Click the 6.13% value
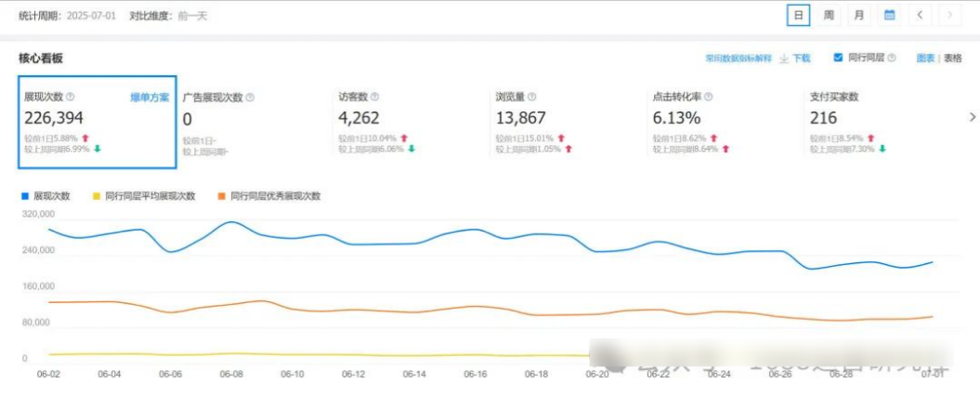980x397 pixels. pos(677,117)
